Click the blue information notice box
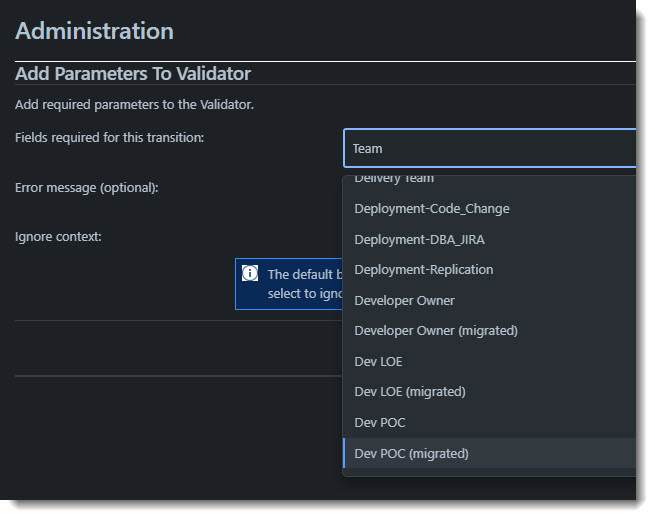This screenshot has width=655, height=519. [x=289, y=284]
